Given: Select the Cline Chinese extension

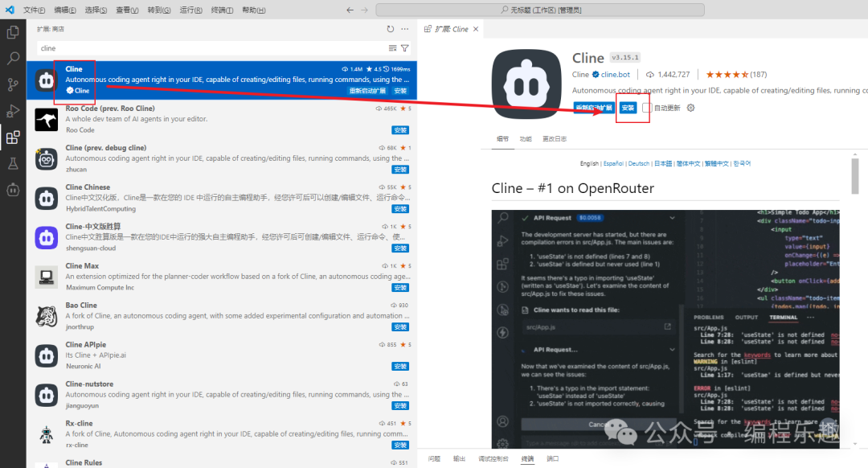Looking at the screenshot, I should tap(222, 198).
